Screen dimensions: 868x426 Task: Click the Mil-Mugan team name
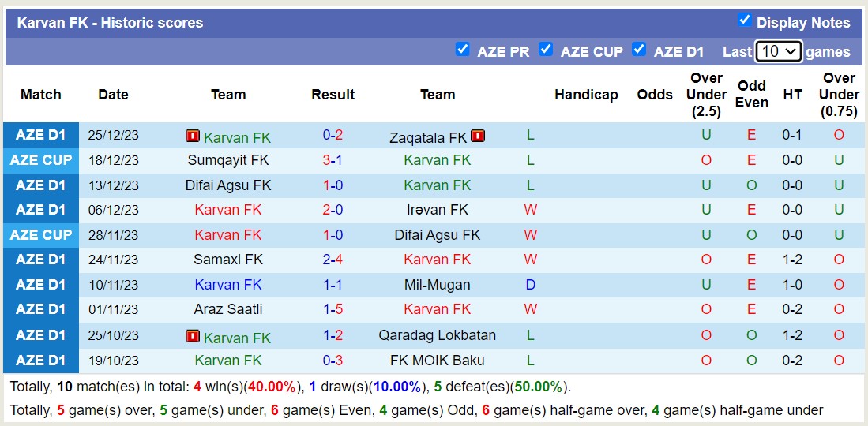click(438, 285)
